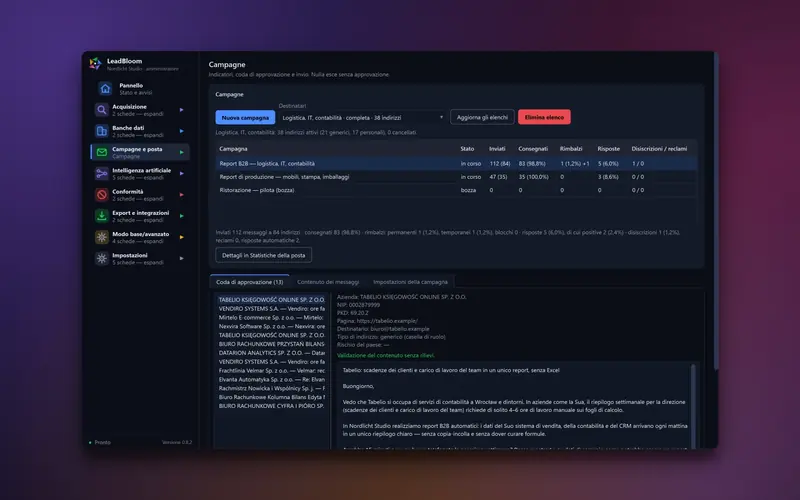Select BIURO RACHUNKOWE PRZYSTAŃ BILANS queue item
Image resolution: width=800 pixels, height=500 pixels.
[271, 344]
